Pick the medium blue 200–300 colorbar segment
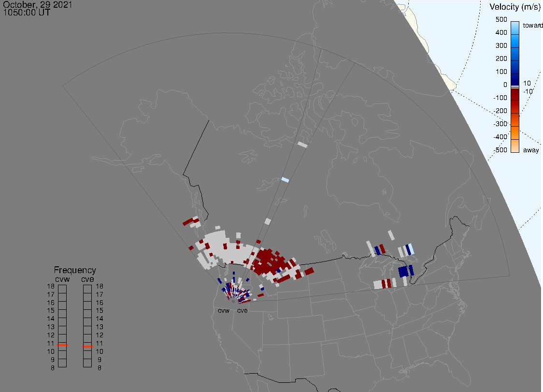Image resolution: width=543 pixels, height=392 pixels. [515, 54]
